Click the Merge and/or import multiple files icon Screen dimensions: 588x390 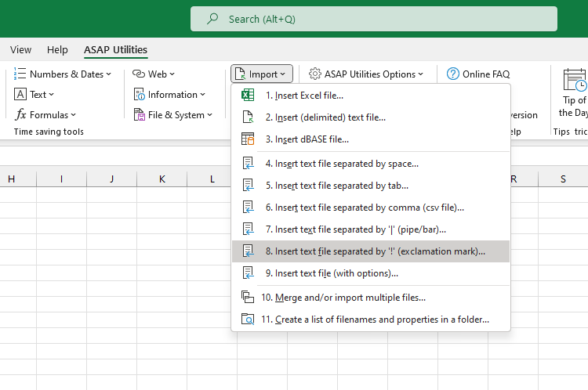[248, 297]
